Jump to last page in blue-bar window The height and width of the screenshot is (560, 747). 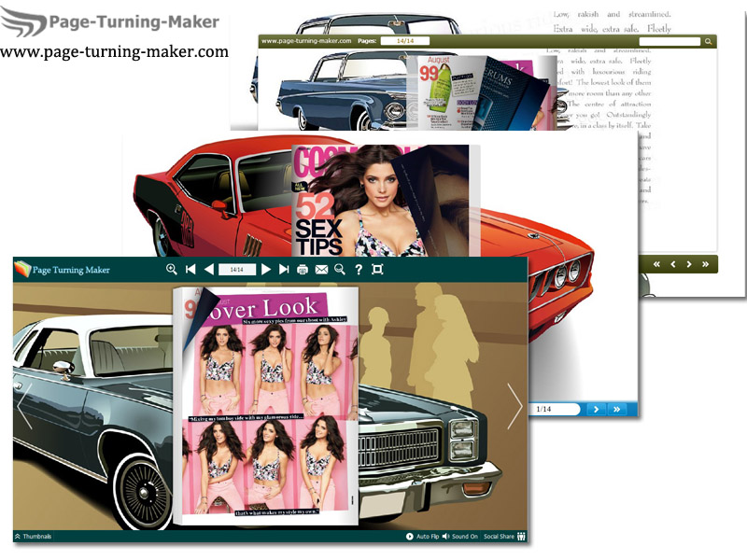point(617,409)
